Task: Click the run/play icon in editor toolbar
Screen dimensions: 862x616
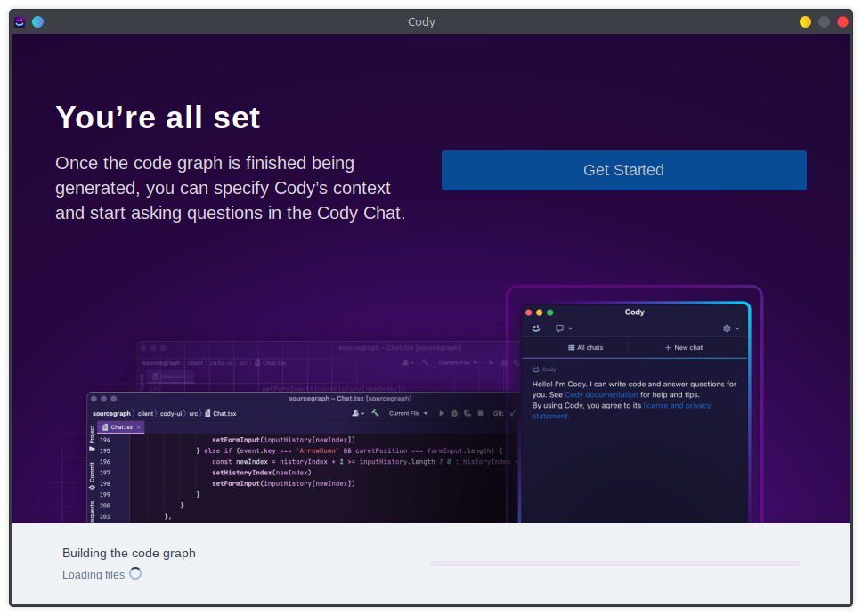Action: [x=442, y=413]
